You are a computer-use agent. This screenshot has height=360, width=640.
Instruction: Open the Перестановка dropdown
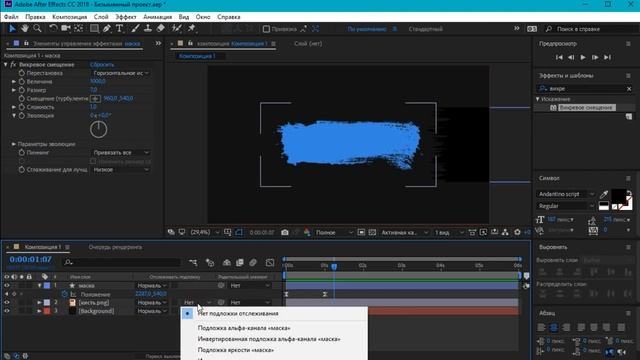121,73
